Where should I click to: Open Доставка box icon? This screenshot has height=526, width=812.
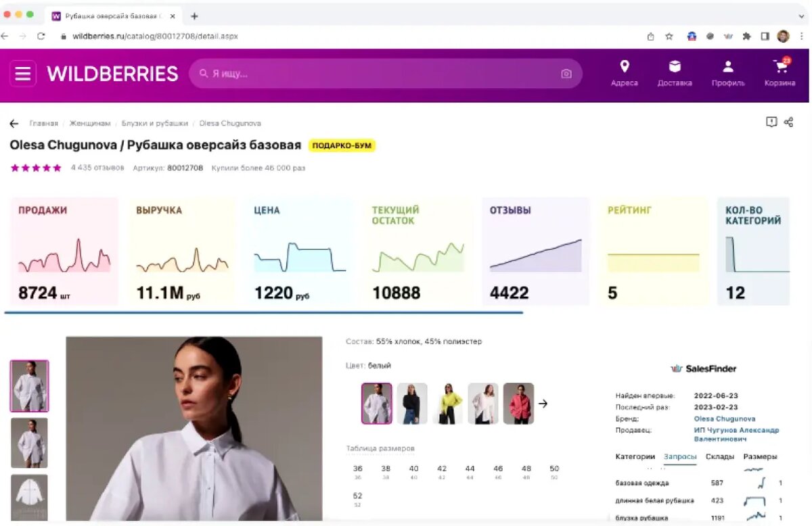[x=675, y=73]
